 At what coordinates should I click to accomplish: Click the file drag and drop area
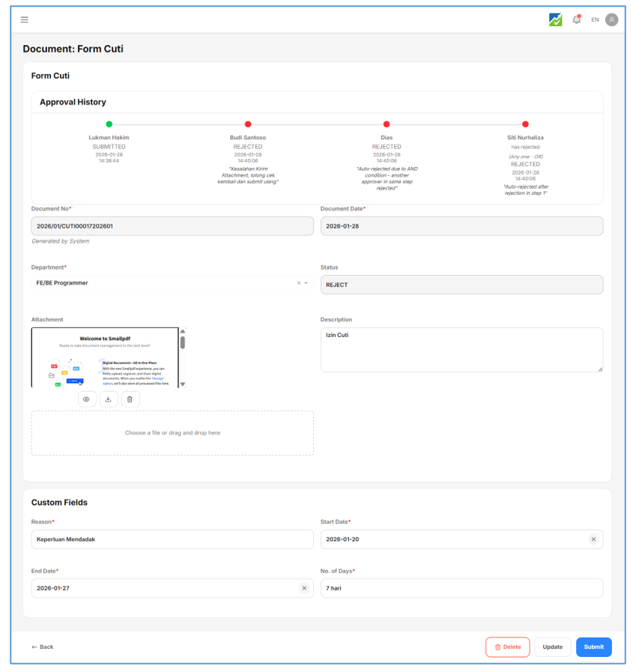(x=172, y=433)
